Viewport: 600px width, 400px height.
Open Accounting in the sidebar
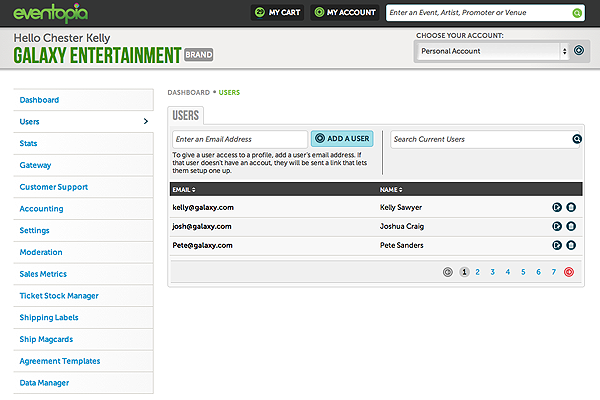pos(83,209)
